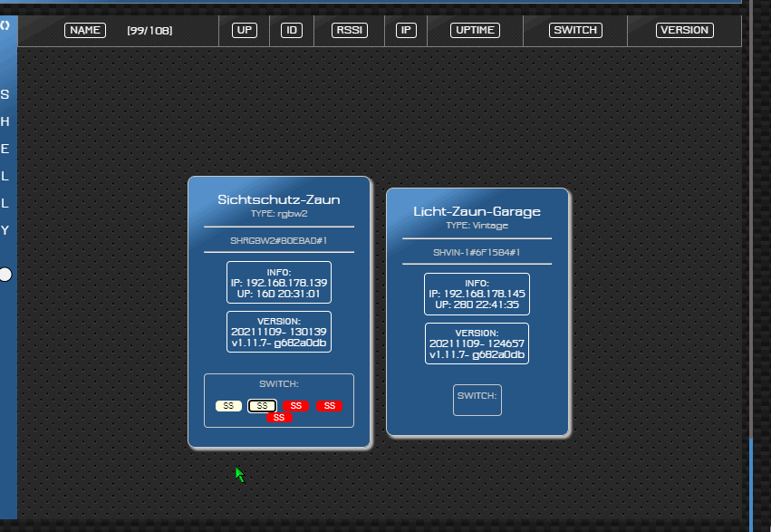The width and height of the screenshot is (771, 532).
Task: Toggle the outlined second SS switch
Action: point(263,406)
